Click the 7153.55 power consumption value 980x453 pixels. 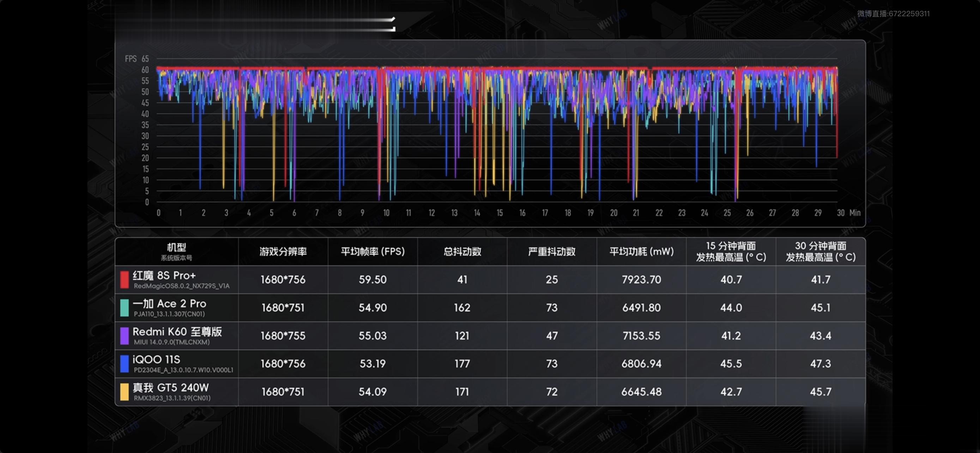(641, 336)
